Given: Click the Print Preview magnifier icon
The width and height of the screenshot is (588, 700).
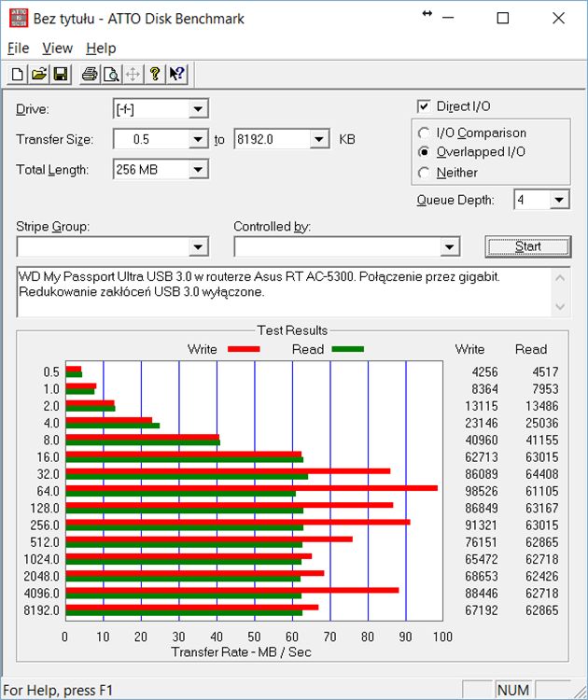Looking at the screenshot, I should click(111, 74).
